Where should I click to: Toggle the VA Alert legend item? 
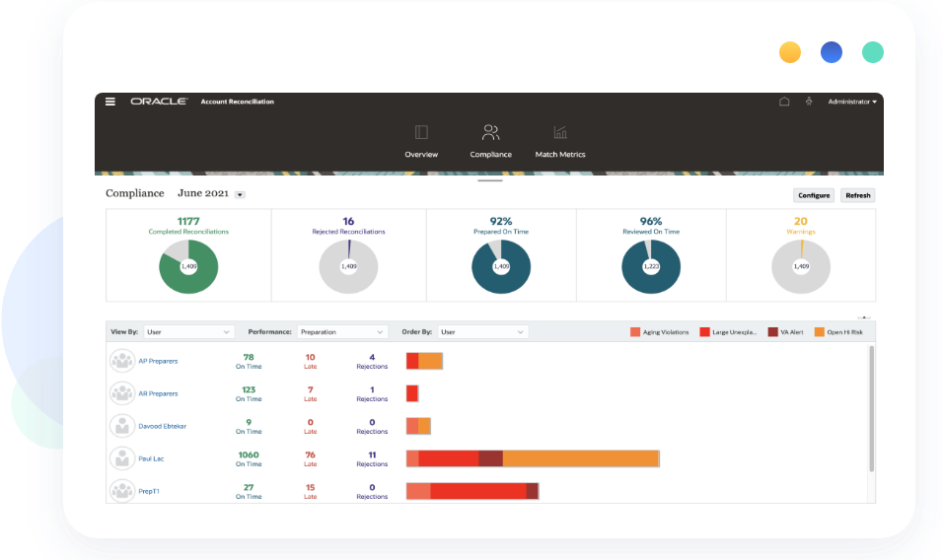[x=785, y=332]
